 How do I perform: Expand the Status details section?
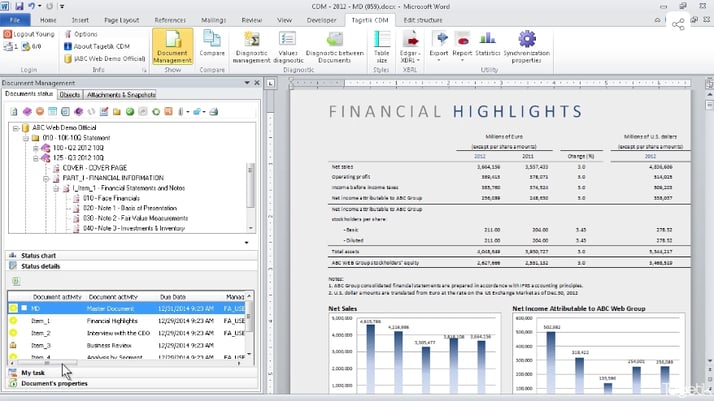[x=132, y=266]
